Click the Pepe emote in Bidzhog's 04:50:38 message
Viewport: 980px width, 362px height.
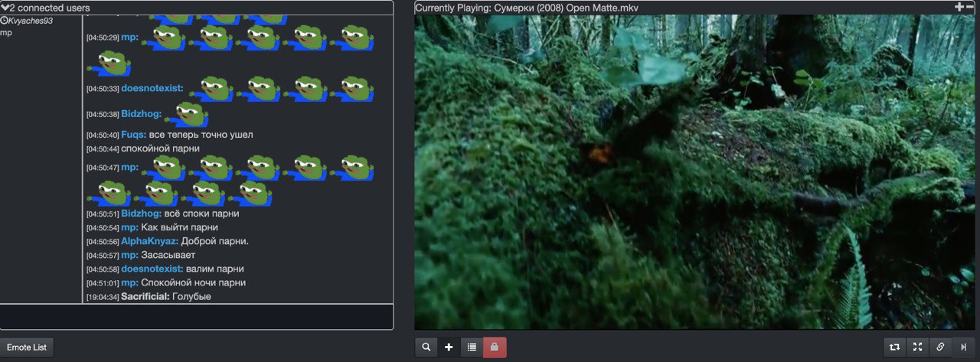pos(186,114)
